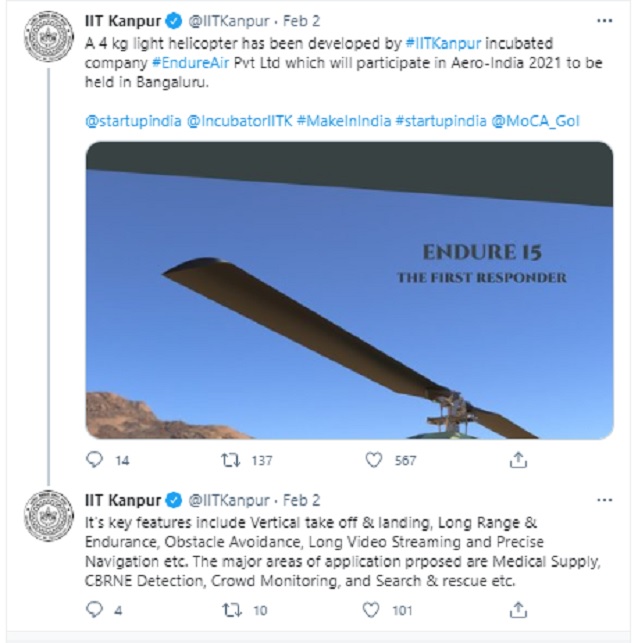Open the @MoCA_GoI mention link
638x643 pixels.
coord(535,121)
